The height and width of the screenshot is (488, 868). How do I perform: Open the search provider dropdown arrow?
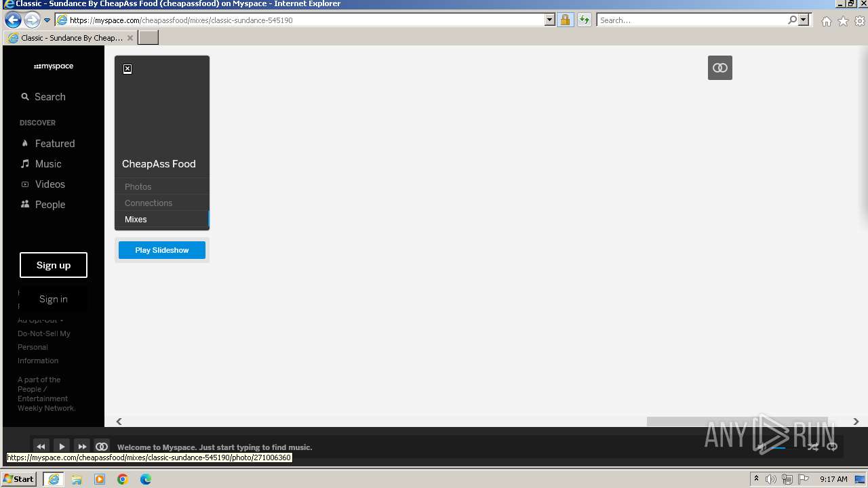(x=804, y=20)
